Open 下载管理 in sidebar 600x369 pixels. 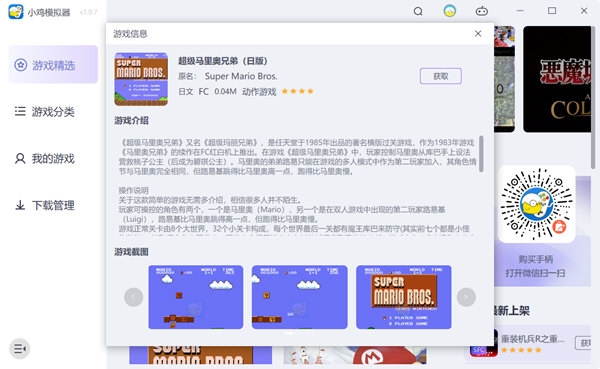(53, 206)
